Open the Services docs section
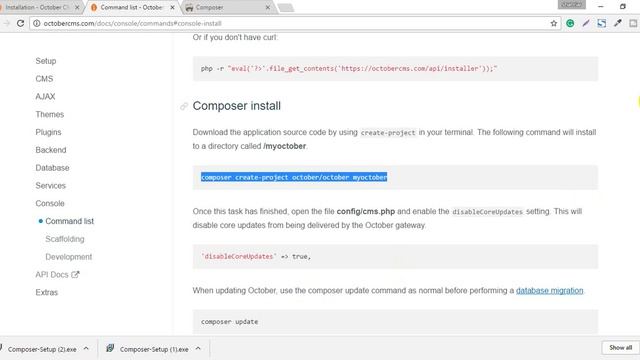The width and height of the screenshot is (640, 360). tap(51, 186)
